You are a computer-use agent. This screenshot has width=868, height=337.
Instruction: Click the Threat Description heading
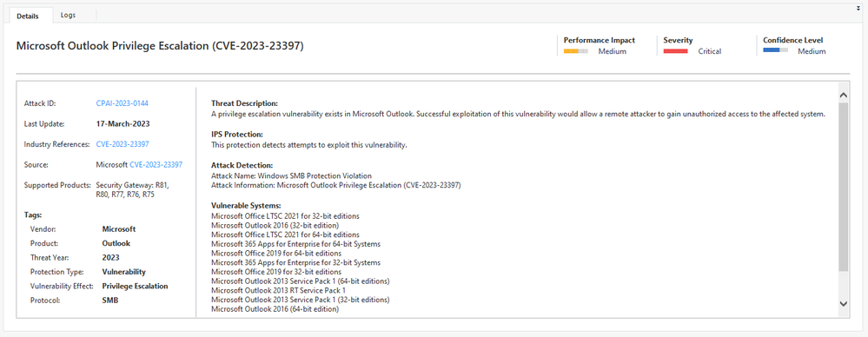click(x=245, y=104)
